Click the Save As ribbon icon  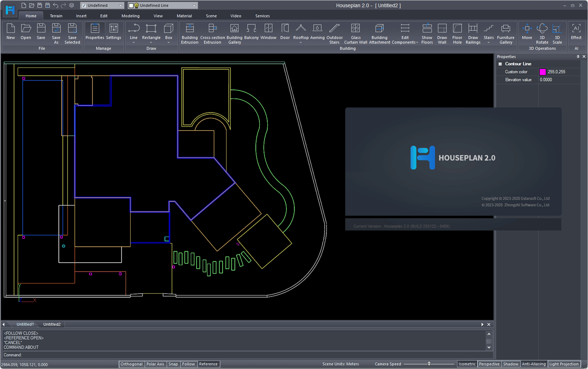56,34
